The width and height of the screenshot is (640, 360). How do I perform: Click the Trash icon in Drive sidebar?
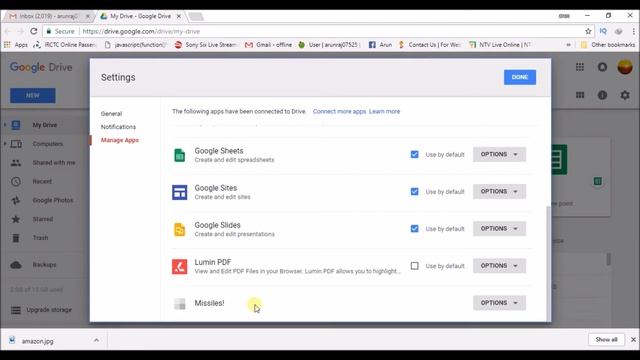point(16,238)
